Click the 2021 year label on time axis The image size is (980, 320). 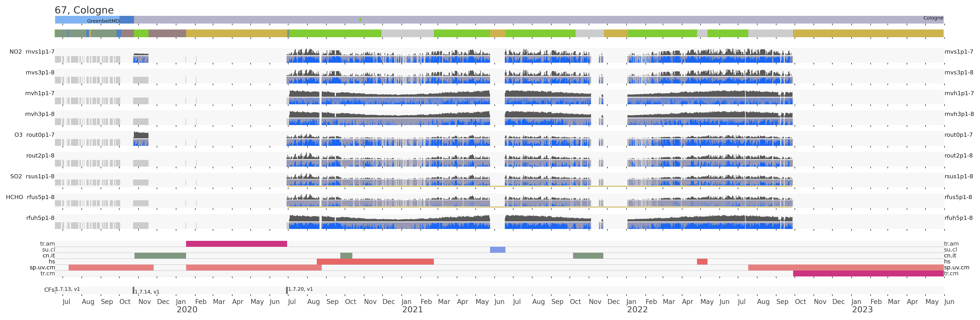tap(412, 310)
